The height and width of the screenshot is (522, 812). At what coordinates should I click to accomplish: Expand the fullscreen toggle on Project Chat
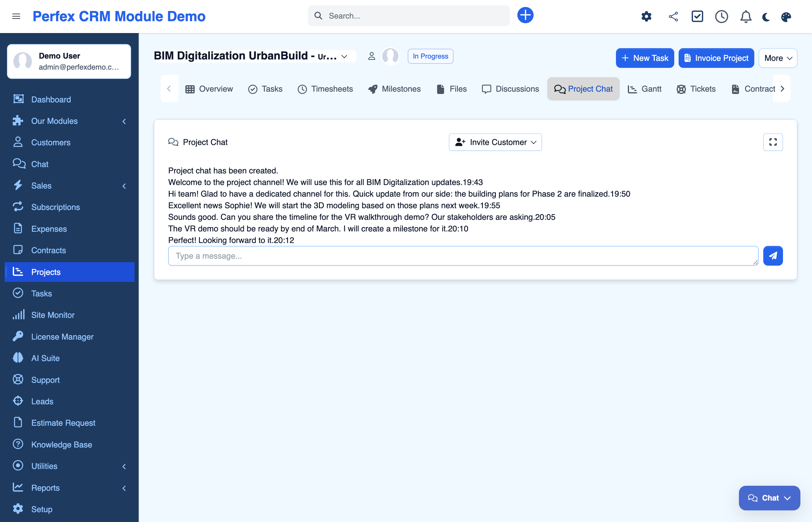[773, 142]
